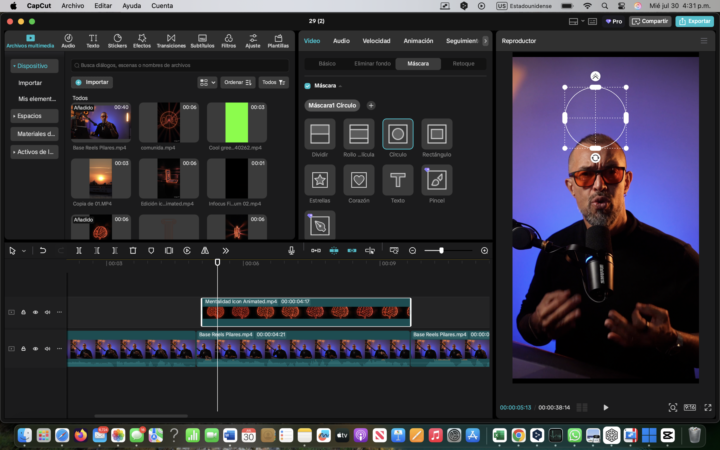Select the Rectángulo mask shape

(436, 134)
